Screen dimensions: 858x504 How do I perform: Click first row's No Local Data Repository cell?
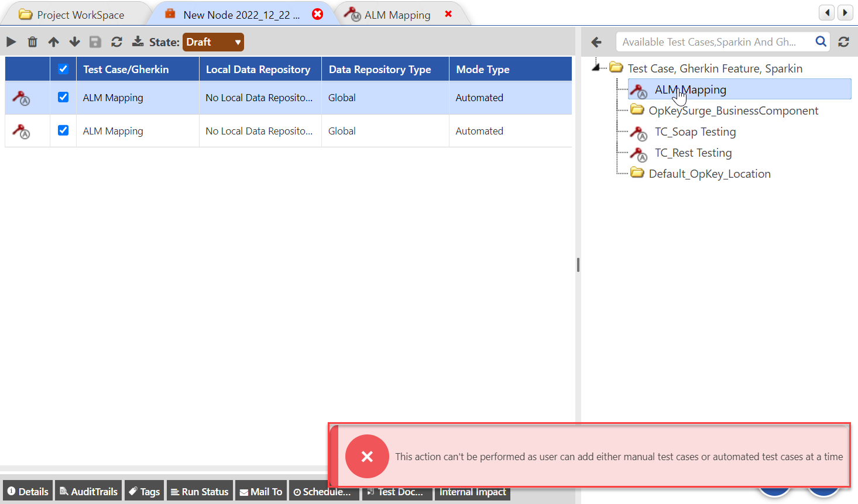pyautogui.click(x=260, y=98)
